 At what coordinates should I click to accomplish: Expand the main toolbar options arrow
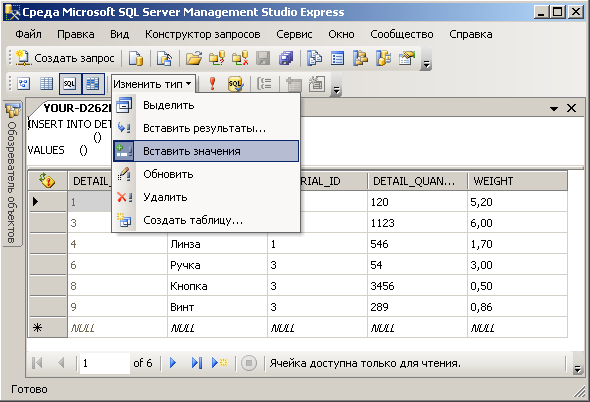click(426, 64)
